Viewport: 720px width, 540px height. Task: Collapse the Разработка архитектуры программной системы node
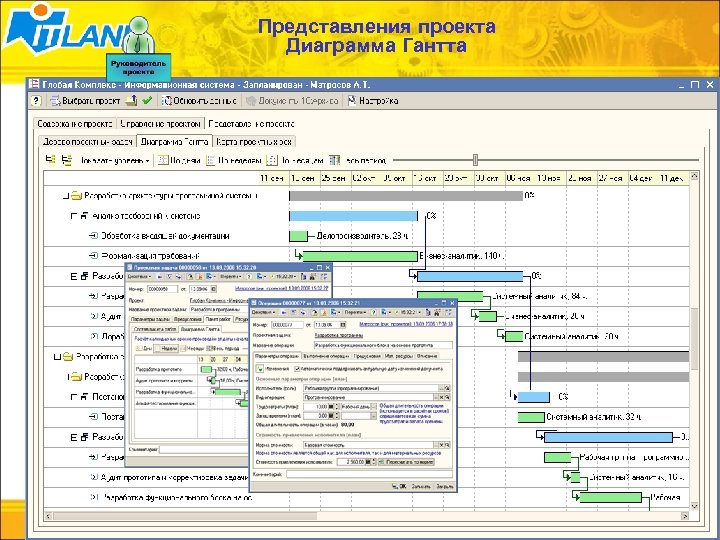(66, 196)
